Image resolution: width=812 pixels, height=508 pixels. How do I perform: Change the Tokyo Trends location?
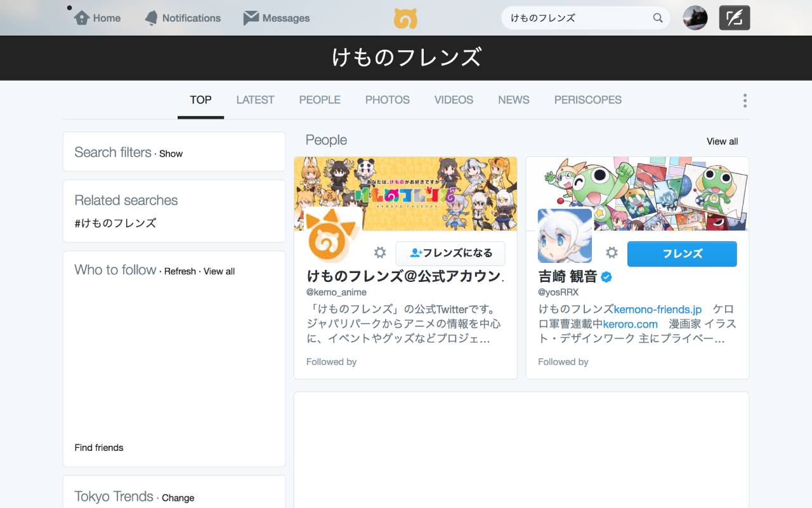(178, 498)
